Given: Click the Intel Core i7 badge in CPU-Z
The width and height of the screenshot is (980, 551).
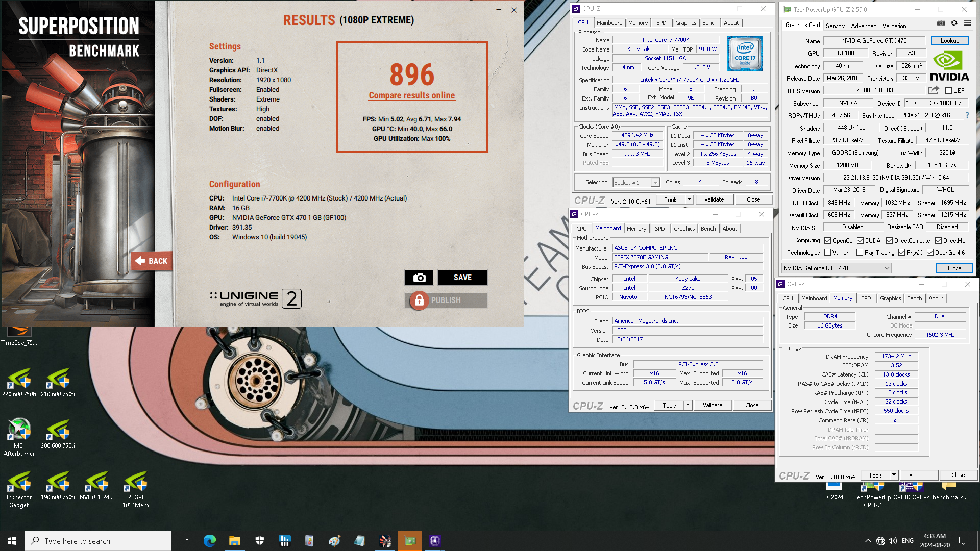Looking at the screenshot, I should click(745, 53).
